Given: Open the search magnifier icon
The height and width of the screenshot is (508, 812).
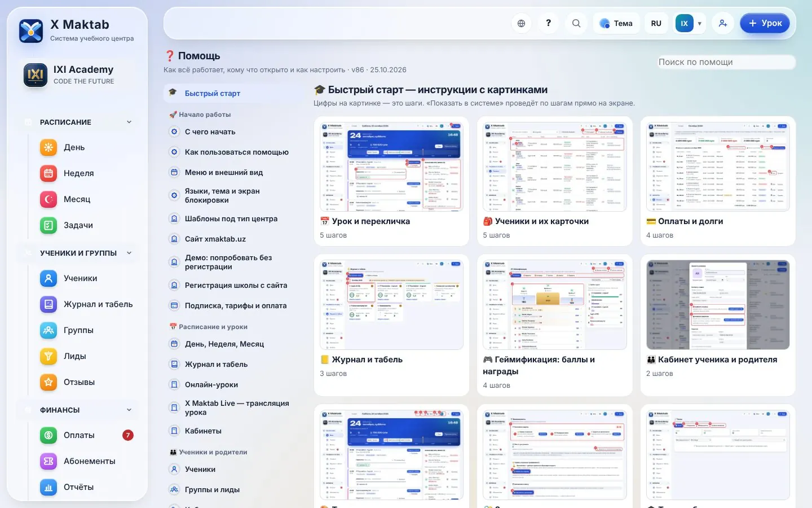Looking at the screenshot, I should pos(576,23).
